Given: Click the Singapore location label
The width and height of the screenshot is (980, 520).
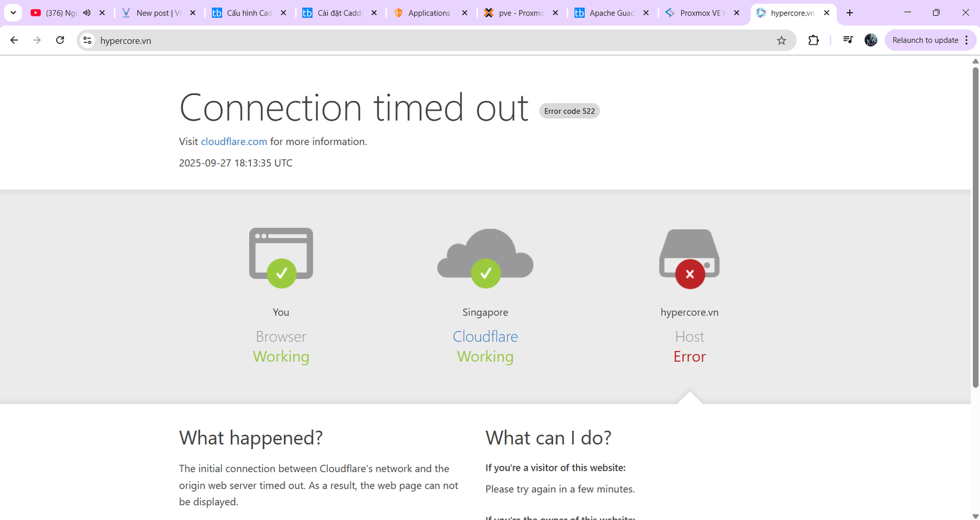Looking at the screenshot, I should click(485, 313).
